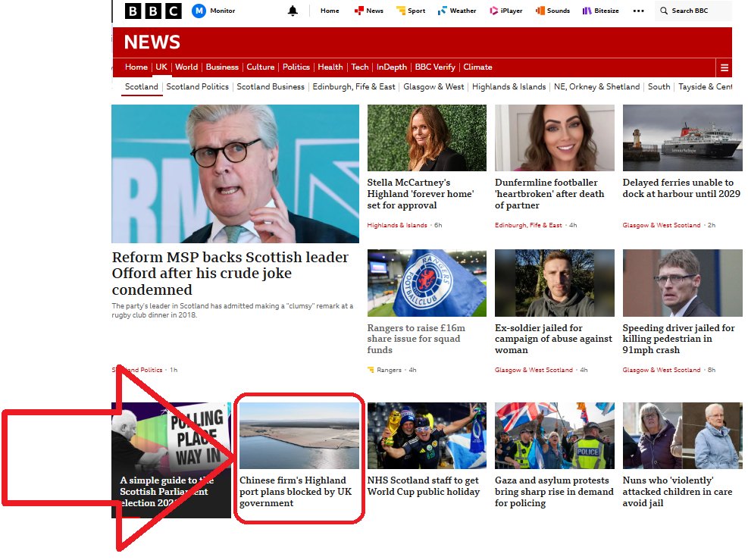This screenshot has width=748, height=560.
Task: Select BBC Verify in the news navigation
Action: tap(434, 67)
